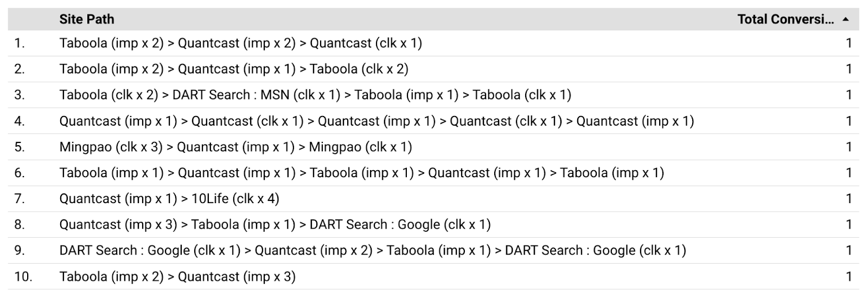Image resolution: width=868 pixels, height=292 pixels.
Task: Select row 1 path ending Quantcast (clk x 1)
Action: tap(240, 43)
